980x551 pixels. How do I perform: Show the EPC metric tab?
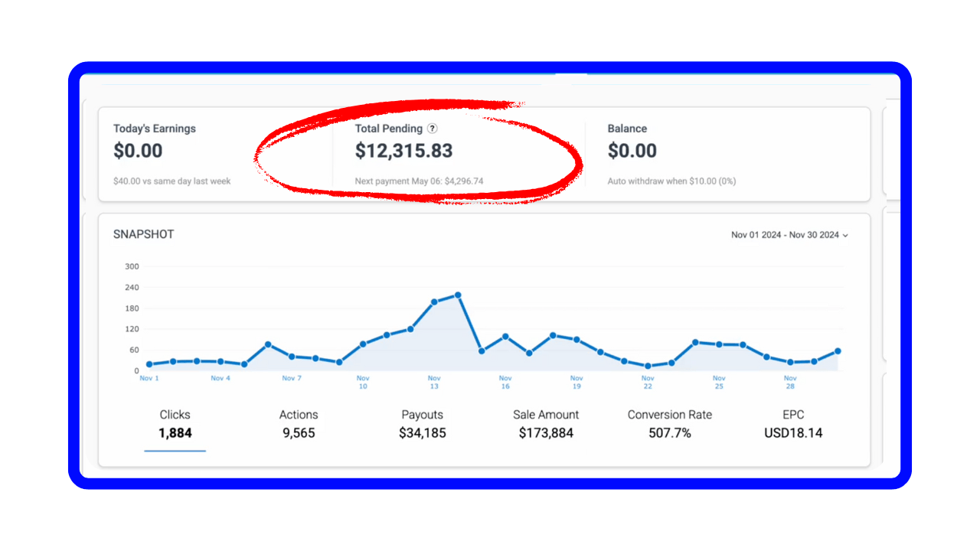point(793,424)
